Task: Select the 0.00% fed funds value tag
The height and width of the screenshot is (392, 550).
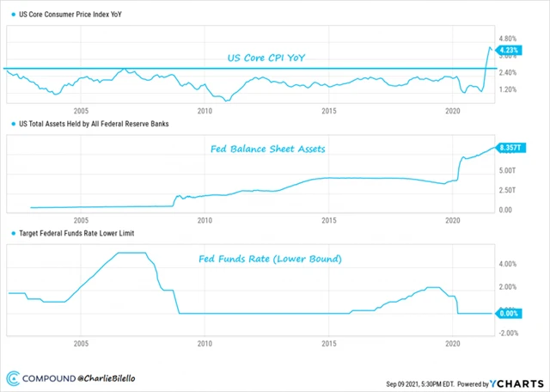Action: 506,313
